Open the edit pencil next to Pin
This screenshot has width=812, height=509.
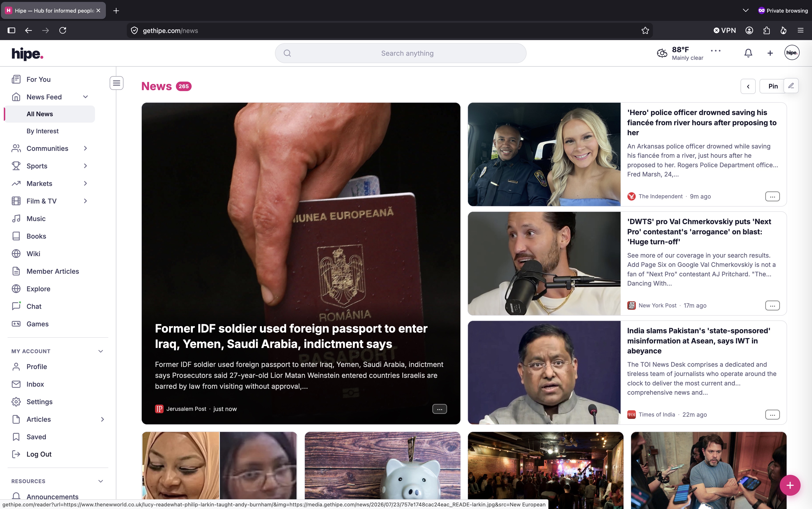coord(791,86)
